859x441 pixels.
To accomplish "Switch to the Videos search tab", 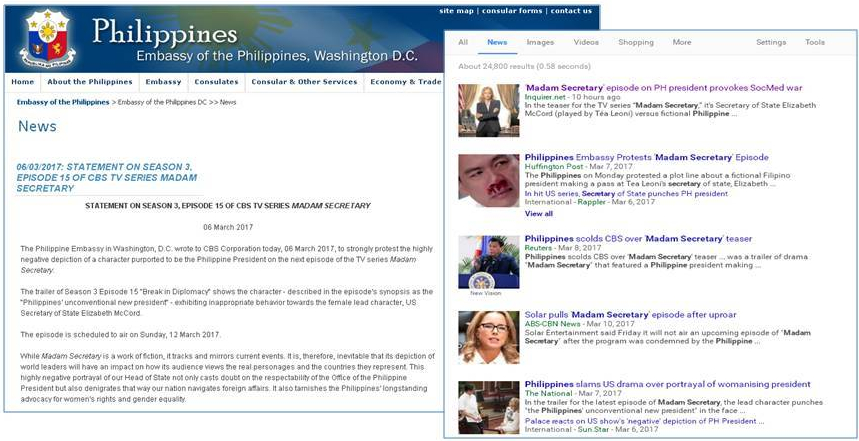I will pyautogui.click(x=586, y=42).
